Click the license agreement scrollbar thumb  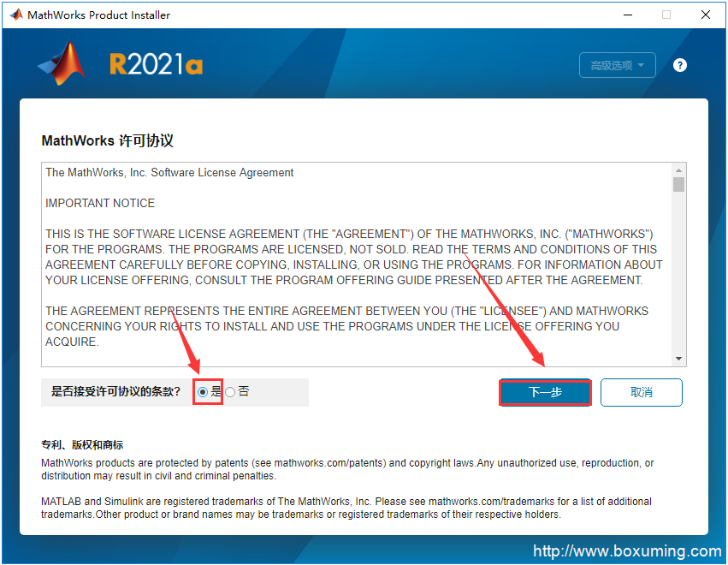(x=678, y=184)
